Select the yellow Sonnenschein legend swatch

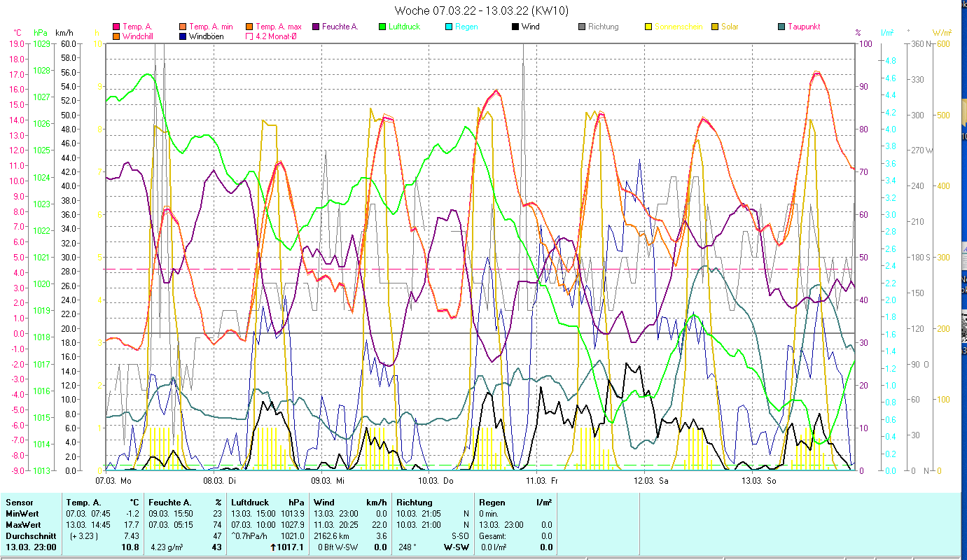click(648, 27)
